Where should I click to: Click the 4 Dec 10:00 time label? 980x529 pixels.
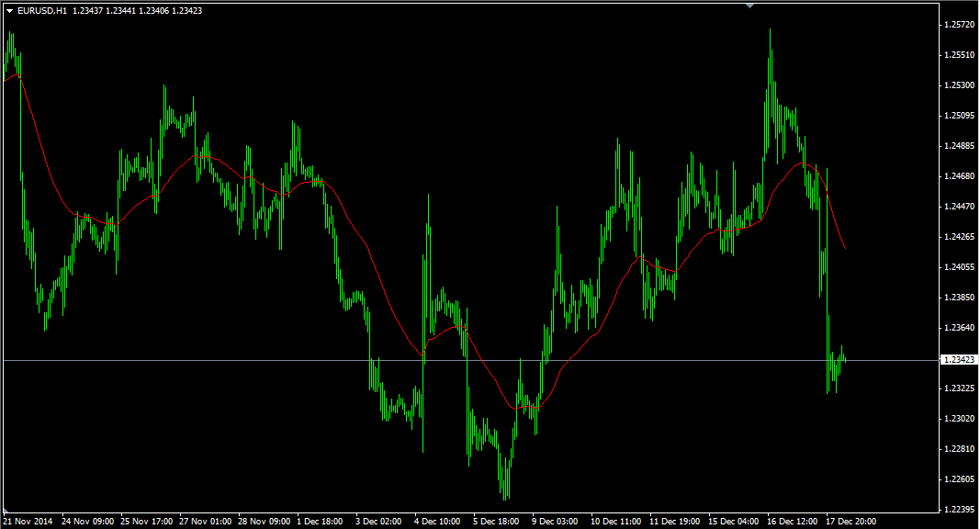point(437,522)
